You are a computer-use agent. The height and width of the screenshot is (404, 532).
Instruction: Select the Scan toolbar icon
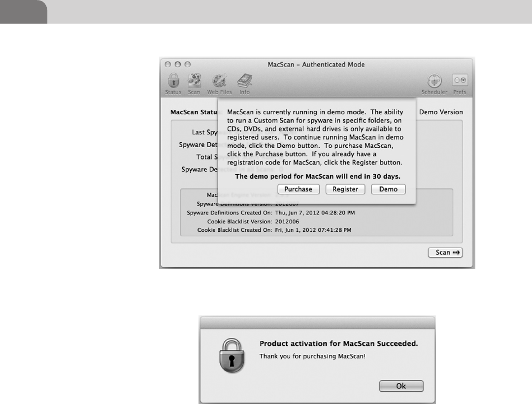coord(194,84)
